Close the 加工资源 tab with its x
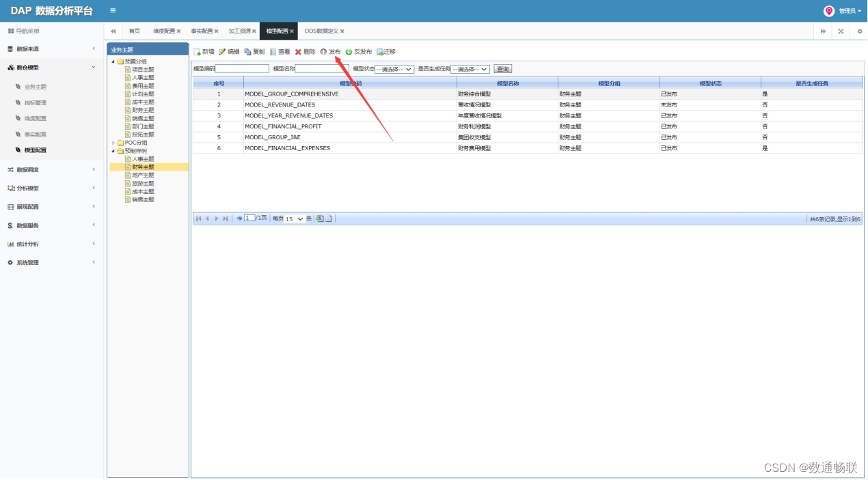868x480 pixels. pyautogui.click(x=254, y=31)
